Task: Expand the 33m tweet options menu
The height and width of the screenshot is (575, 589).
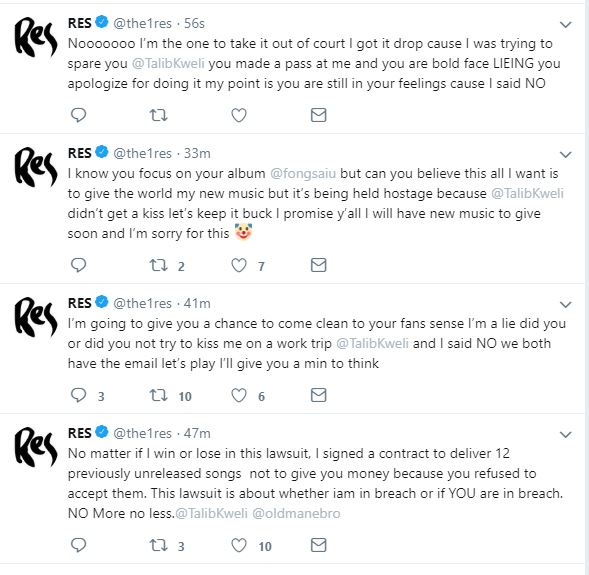Action: coord(565,154)
